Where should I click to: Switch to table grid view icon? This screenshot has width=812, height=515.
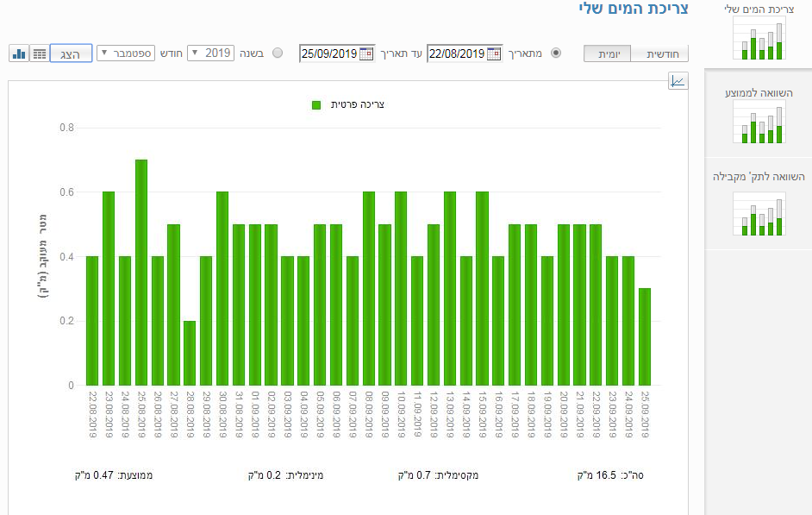[x=40, y=53]
